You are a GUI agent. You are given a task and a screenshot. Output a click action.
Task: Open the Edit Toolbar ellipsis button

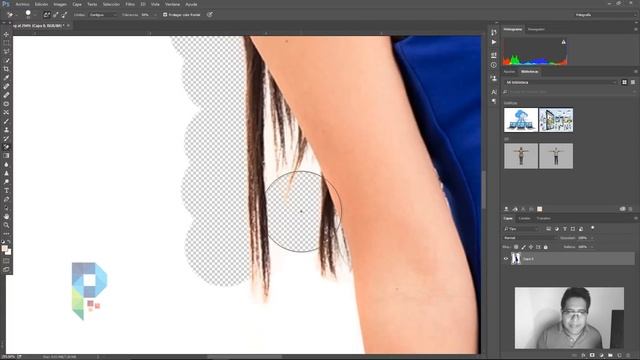6,233
